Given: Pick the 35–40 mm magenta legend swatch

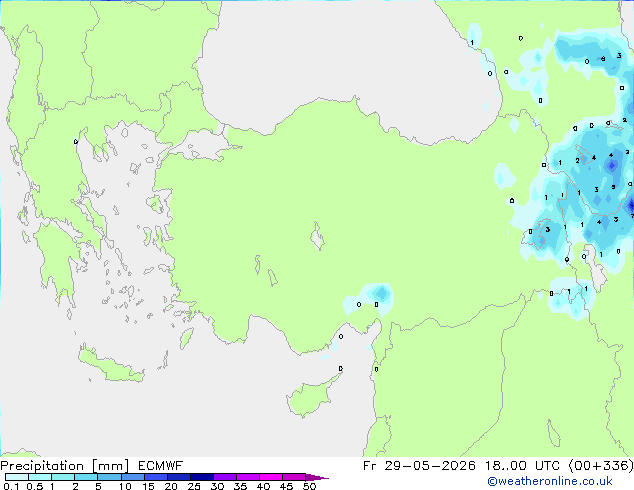Looking at the screenshot, I should [x=247, y=477].
